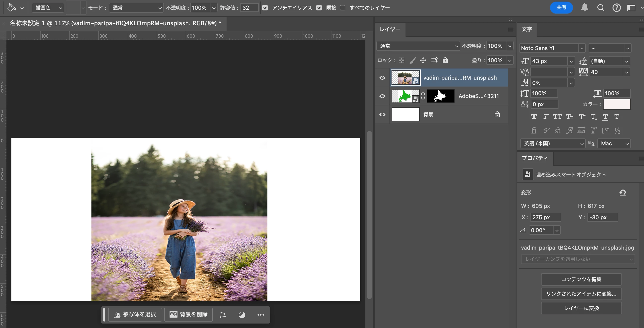This screenshot has height=328, width=644.
Task: Click the コンテンツを編集 button
Action: 581,279
